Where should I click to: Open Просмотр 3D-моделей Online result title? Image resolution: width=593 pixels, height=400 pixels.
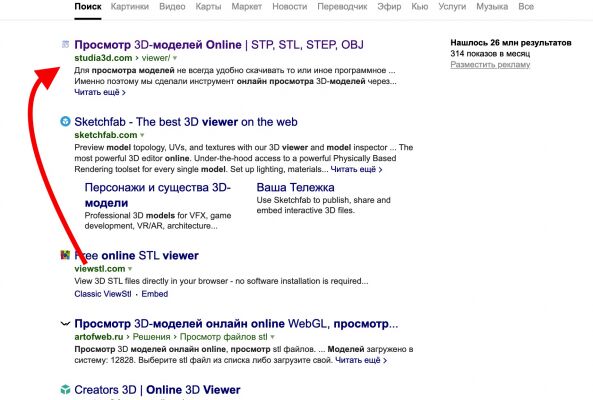click(219, 45)
